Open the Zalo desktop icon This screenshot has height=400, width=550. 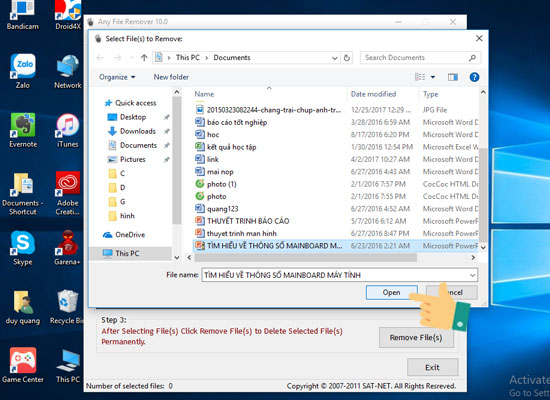tap(23, 71)
